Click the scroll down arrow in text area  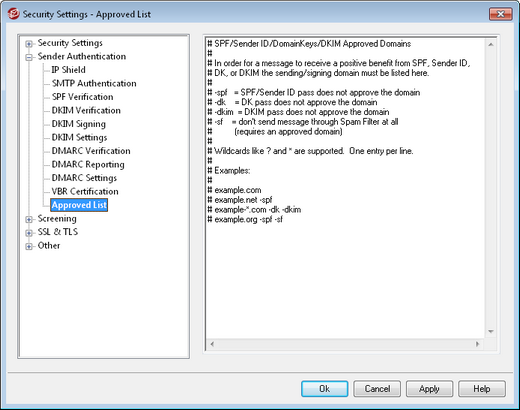click(491, 331)
